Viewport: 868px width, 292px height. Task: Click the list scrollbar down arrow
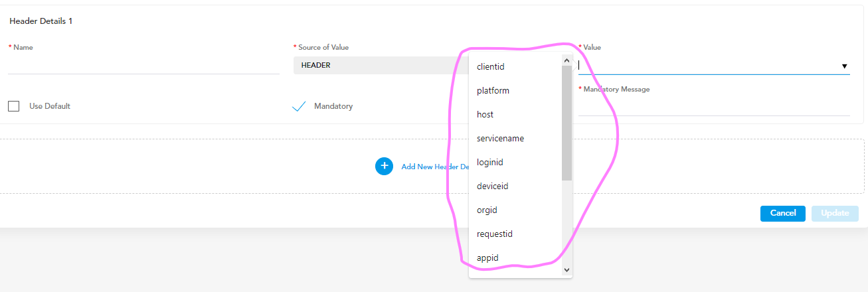pyautogui.click(x=566, y=270)
